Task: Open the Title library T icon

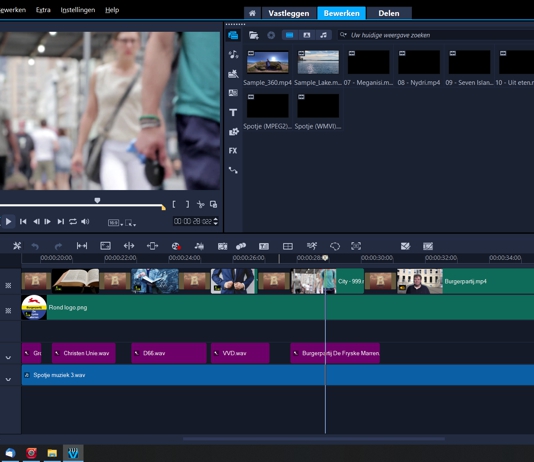Action: coord(233,112)
